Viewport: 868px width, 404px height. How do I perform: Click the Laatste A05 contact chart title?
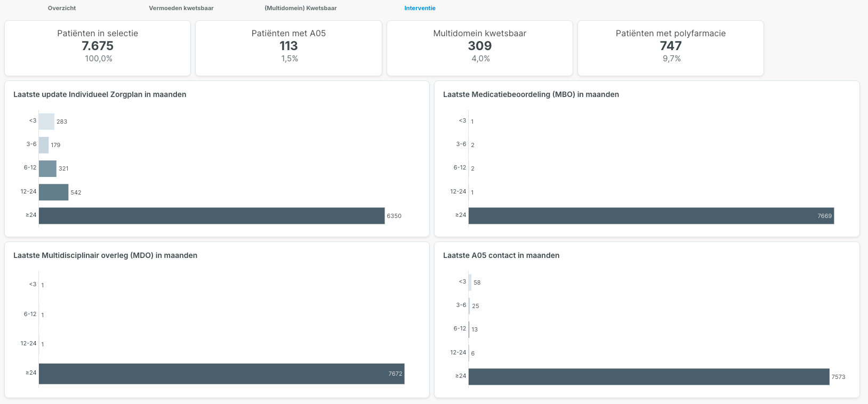(501, 255)
